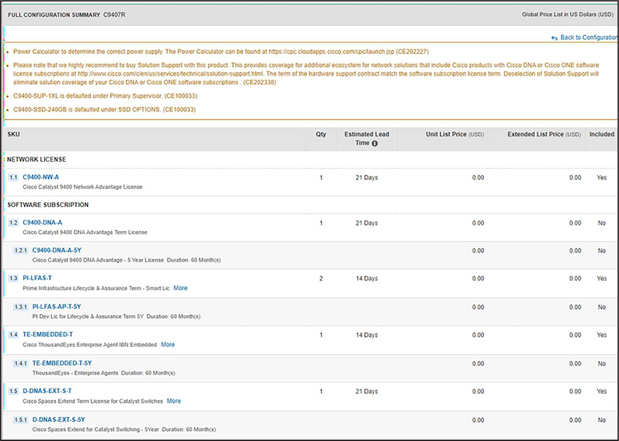This screenshot has width=619, height=441.
Task: Click Included value No for C9400-DNA-A
Action: pos(602,223)
